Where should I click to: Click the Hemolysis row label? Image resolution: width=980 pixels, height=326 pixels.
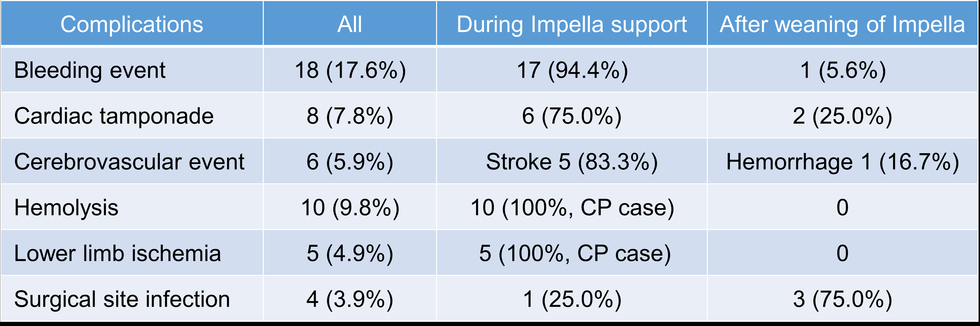point(66,207)
